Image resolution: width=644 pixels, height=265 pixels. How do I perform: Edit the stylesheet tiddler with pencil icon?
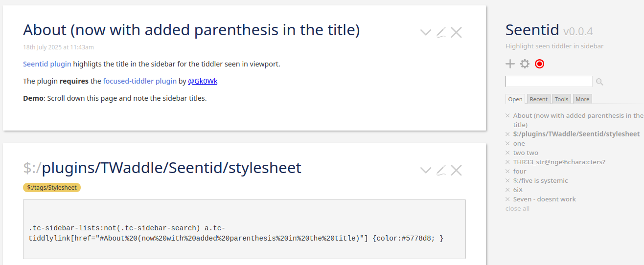pos(441,171)
